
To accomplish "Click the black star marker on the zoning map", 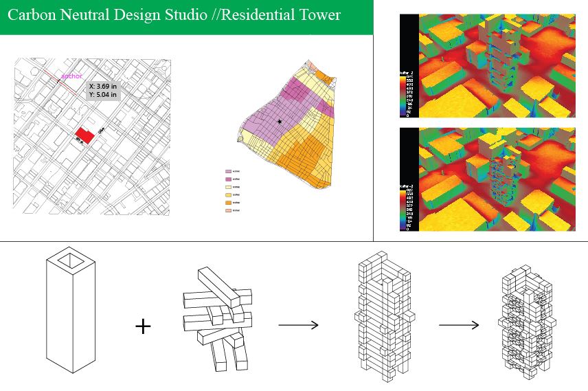I will pos(280,121).
